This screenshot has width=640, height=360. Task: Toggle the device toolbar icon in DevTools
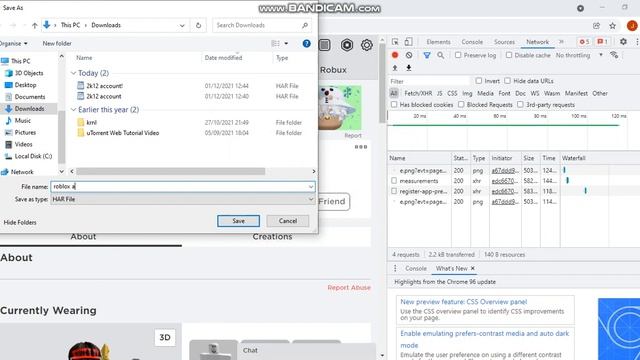pos(408,42)
